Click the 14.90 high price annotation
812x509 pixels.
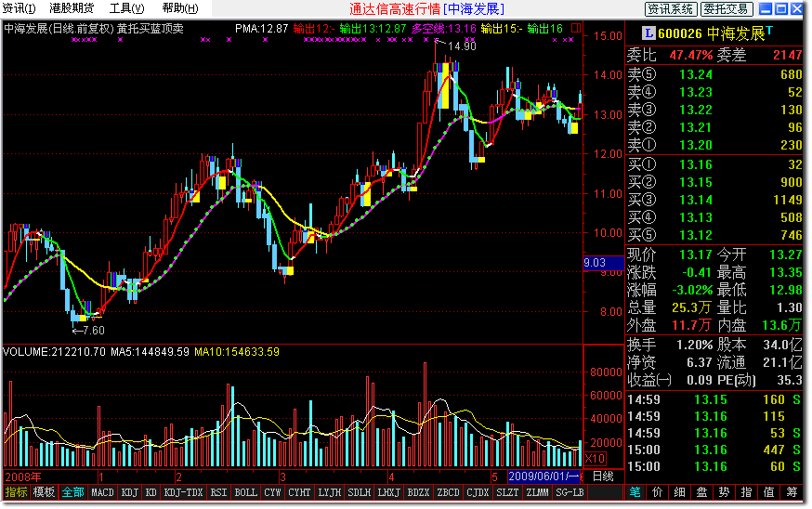pyautogui.click(x=462, y=46)
